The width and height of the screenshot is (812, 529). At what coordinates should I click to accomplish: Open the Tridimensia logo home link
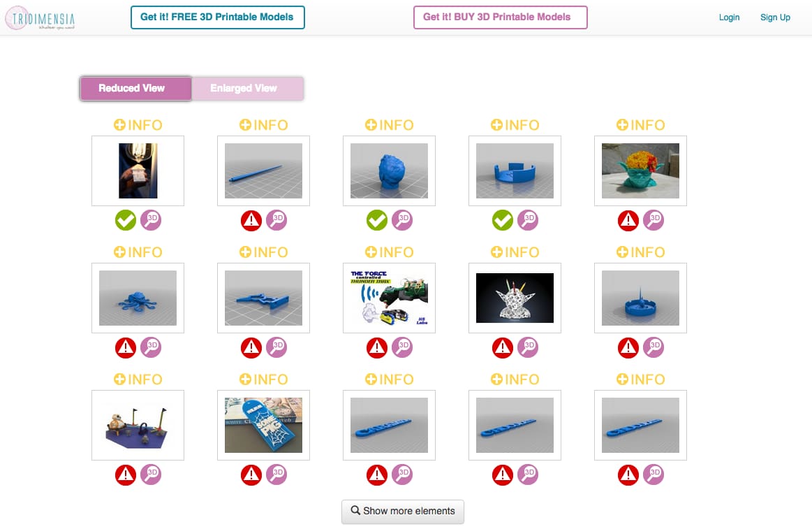40,19
